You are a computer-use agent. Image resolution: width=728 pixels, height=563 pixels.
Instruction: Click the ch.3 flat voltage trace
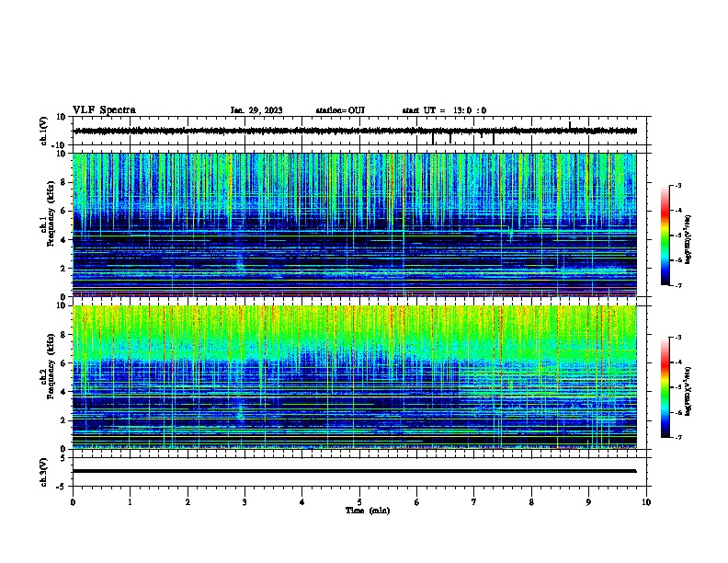click(355, 471)
